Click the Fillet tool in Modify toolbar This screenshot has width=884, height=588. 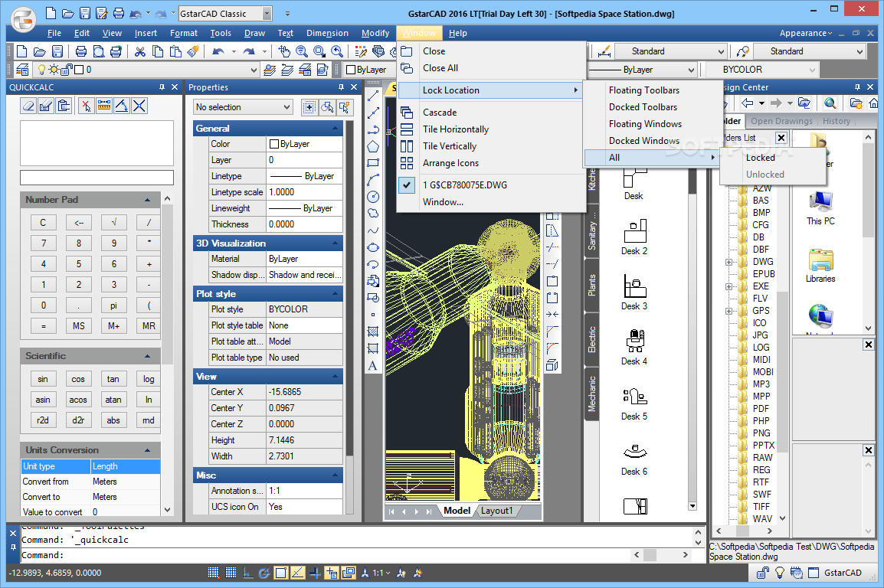[x=552, y=348]
